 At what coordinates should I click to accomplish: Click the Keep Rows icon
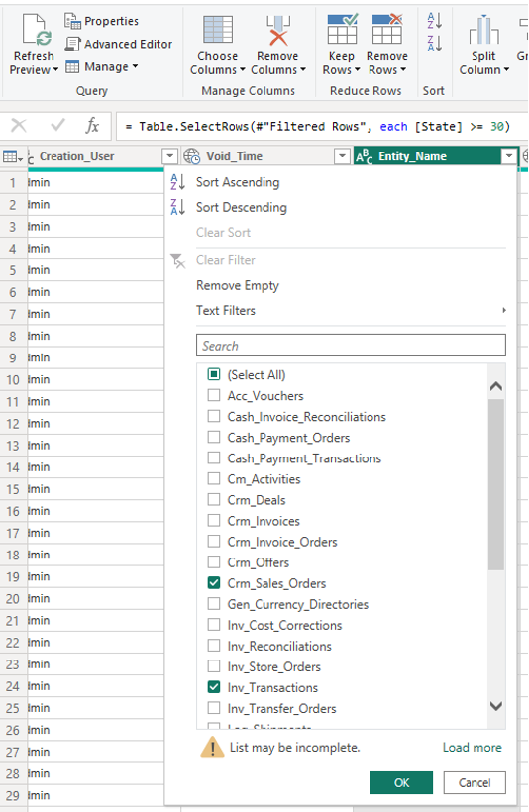pos(343,29)
